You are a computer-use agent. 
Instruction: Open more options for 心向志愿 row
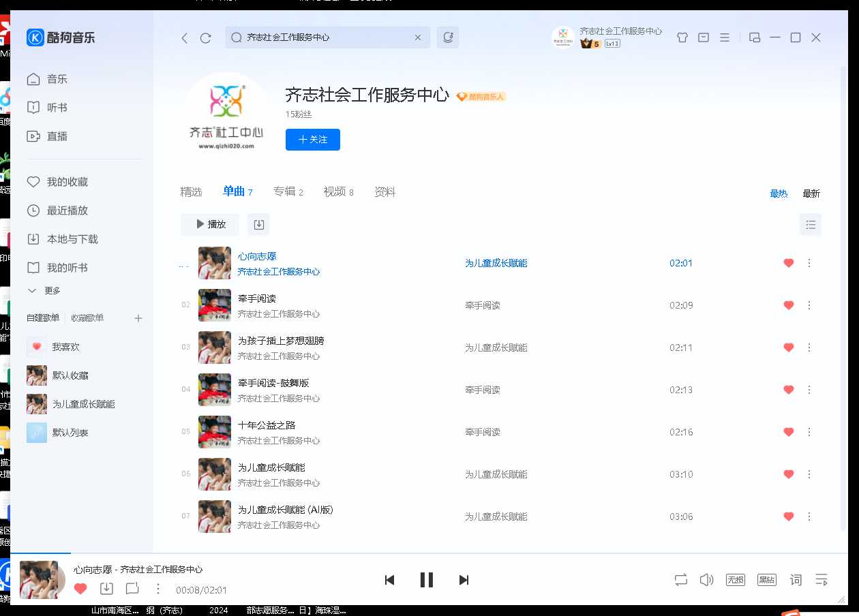pyautogui.click(x=809, y=263)
